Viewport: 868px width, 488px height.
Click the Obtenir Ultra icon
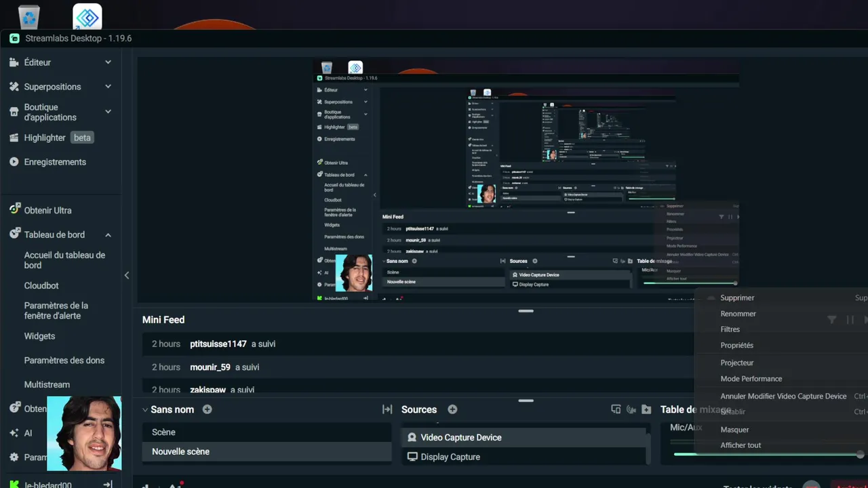[x=14, y=210]
